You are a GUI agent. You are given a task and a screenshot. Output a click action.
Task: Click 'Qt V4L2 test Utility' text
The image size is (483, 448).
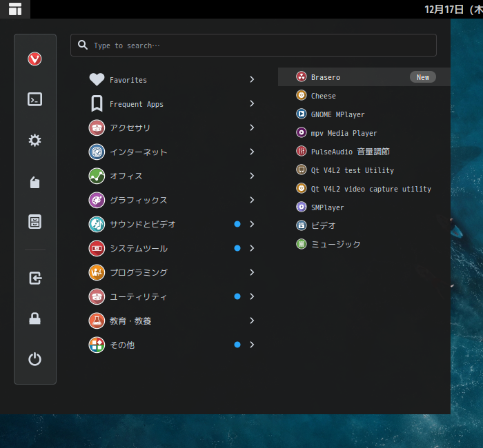tap(353, 170)
